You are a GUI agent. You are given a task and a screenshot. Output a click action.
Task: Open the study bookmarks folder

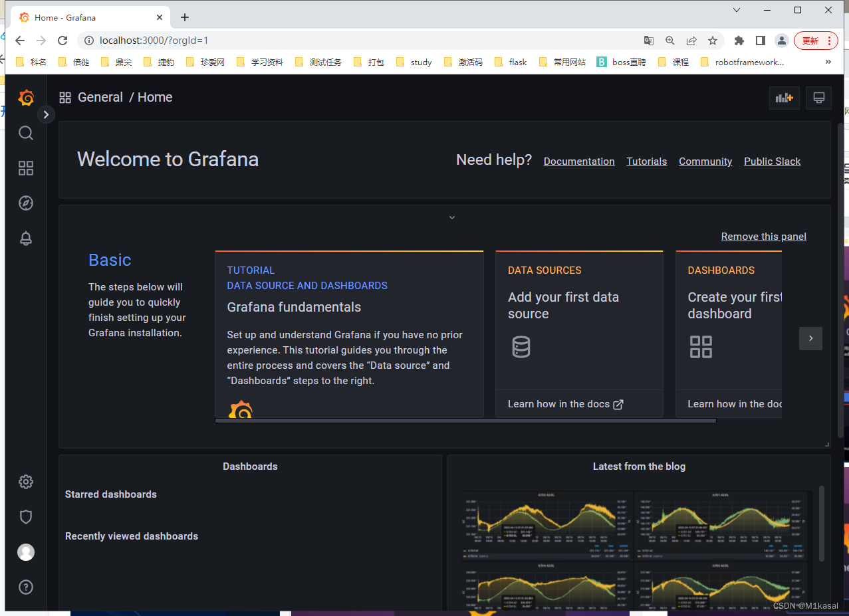[414, 62]
